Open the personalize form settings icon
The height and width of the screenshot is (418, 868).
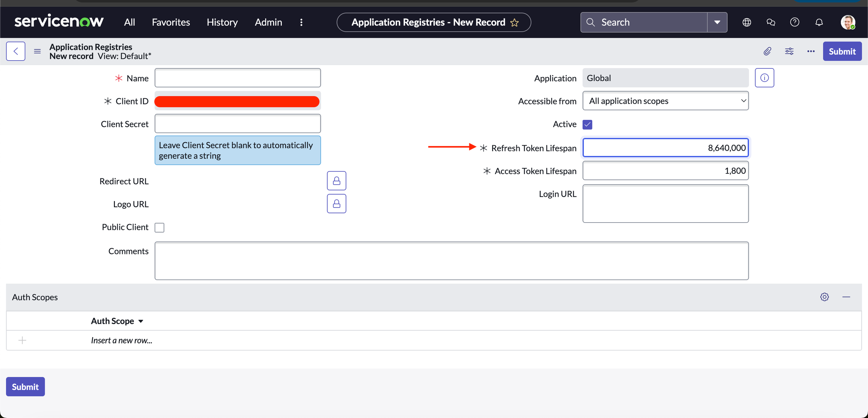click(x=789, y=51)
